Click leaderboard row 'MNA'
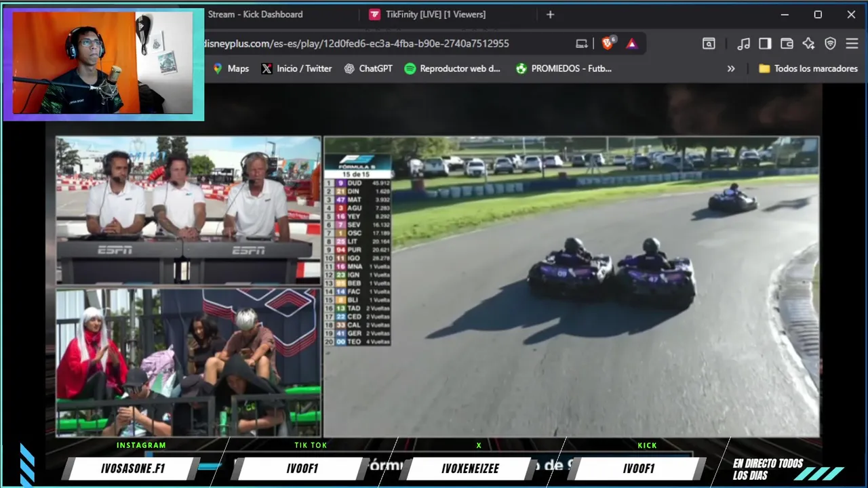Image resolution: width=868 pixels, height=488 pixels. pyautogui.click(x=357, y=266)
